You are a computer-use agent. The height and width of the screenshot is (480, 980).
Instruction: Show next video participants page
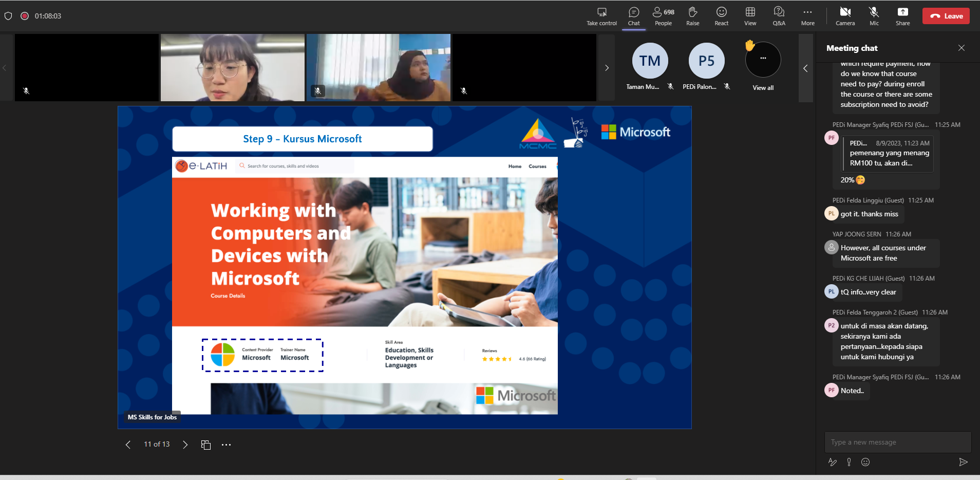tap(607, 68)
